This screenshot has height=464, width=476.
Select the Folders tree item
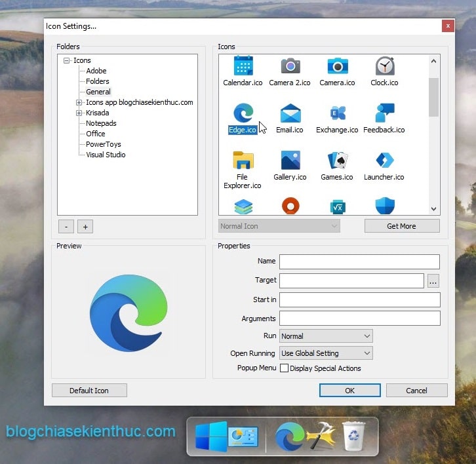tap(98, 81)
